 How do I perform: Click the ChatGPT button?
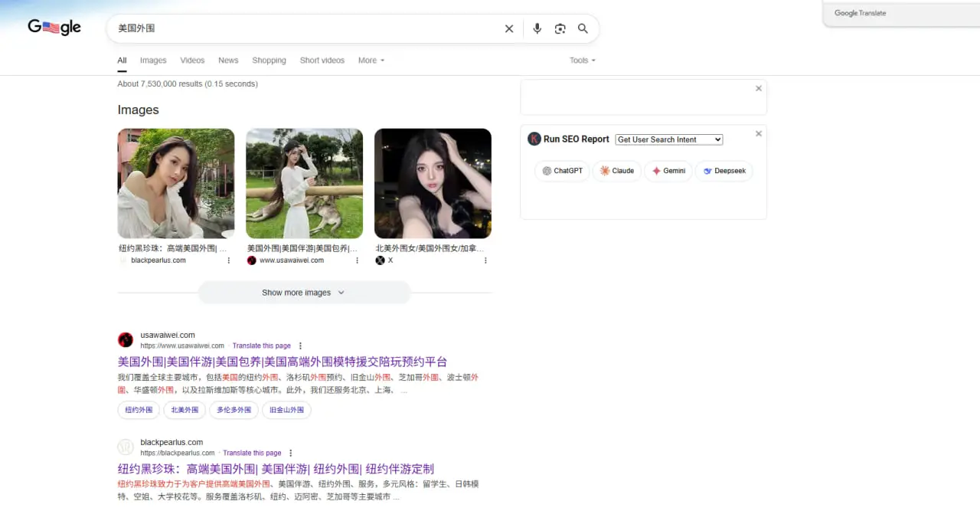(562, 171)
